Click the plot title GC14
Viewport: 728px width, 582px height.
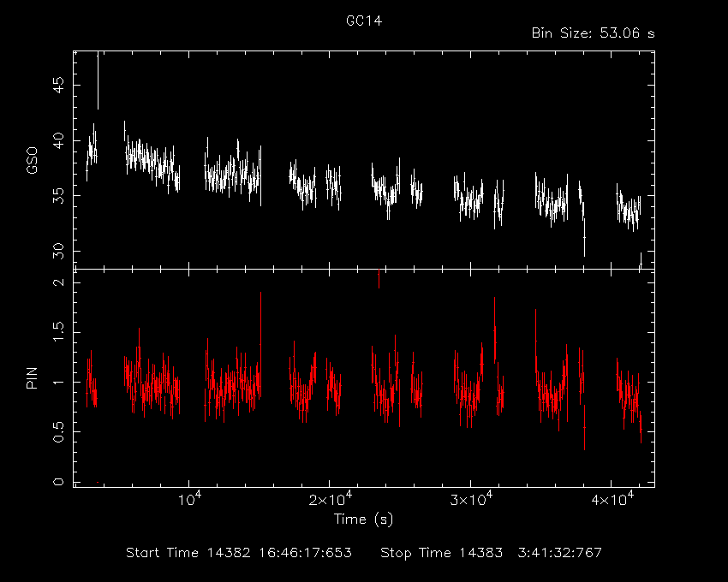364,21
